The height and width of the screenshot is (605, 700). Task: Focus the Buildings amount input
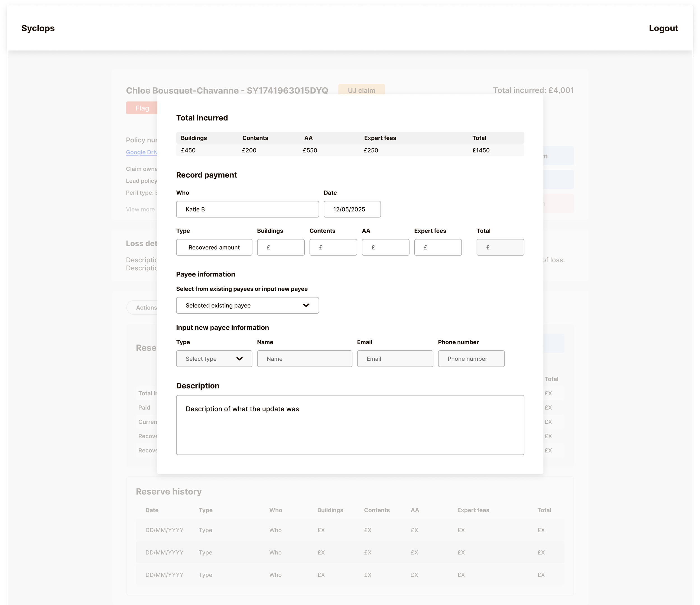click(x=280, y=247)
